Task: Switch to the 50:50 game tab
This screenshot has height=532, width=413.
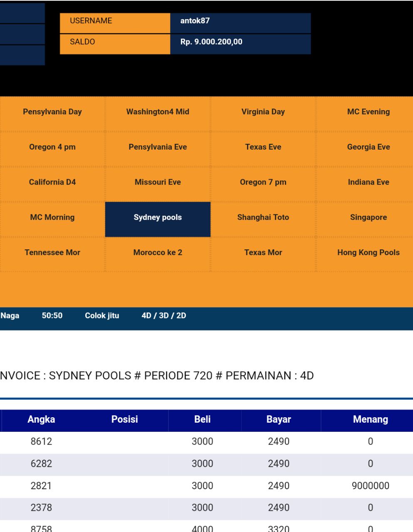Action: tap(52, 316)
